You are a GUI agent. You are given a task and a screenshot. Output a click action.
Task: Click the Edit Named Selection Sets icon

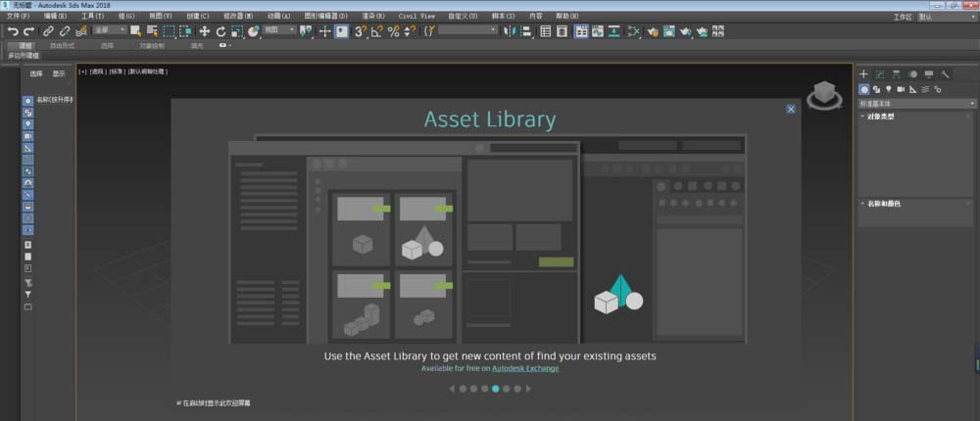pyautogui.click(x=429, y=31)
